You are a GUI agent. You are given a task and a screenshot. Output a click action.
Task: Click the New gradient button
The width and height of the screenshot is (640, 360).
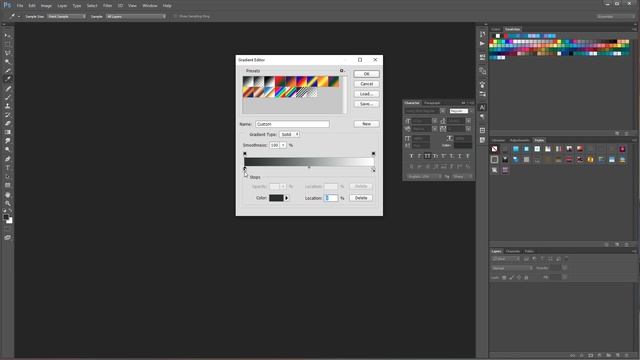(x=367, y=124)
